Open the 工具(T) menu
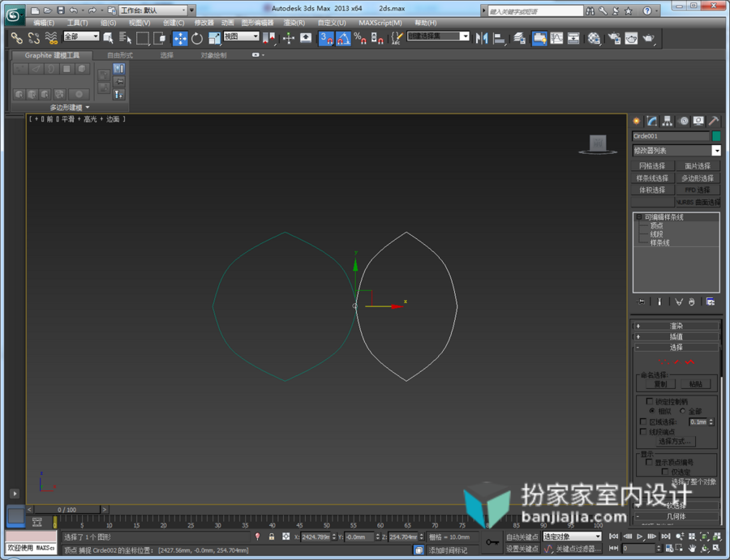The image size is (730, 560). 77,23
